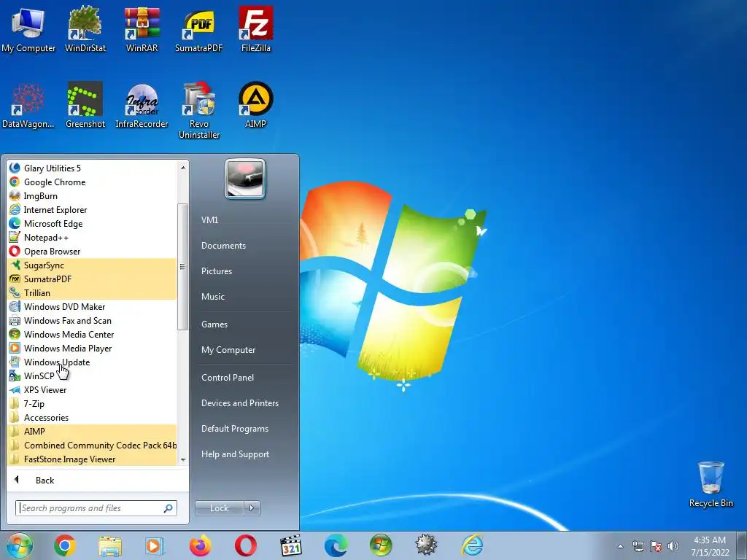Open Google Chrome from the taskbar
747x560 pixels.
coord(65,545)
